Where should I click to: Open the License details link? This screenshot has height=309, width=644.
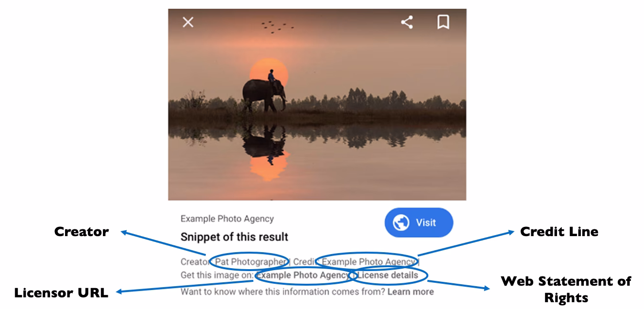(x=388, y=275)
